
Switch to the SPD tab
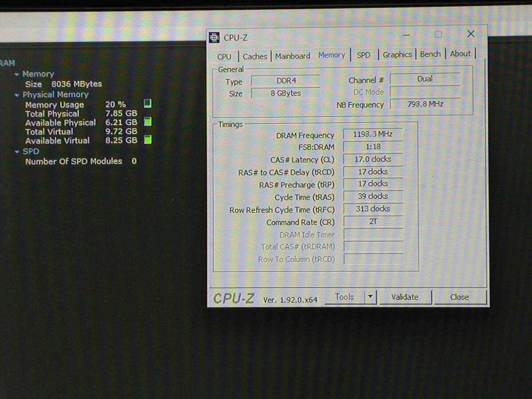[x=364, y=55]
